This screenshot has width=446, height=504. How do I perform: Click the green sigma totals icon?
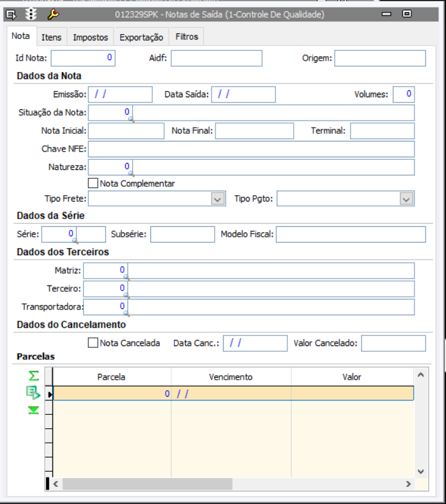point(33,376)
